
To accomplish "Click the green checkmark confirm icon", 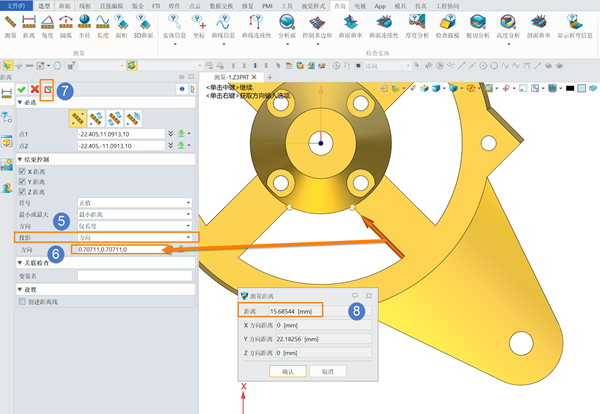I will (x=22, y=90).
